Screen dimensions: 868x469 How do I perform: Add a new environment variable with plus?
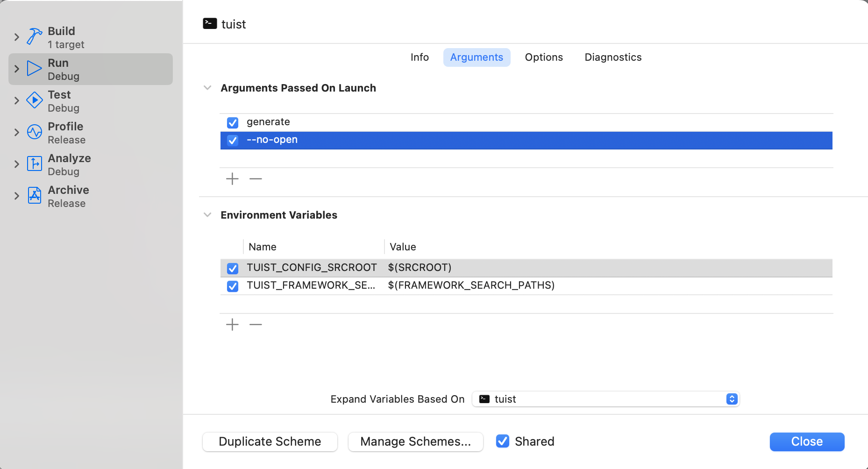[x=232, y=325]
